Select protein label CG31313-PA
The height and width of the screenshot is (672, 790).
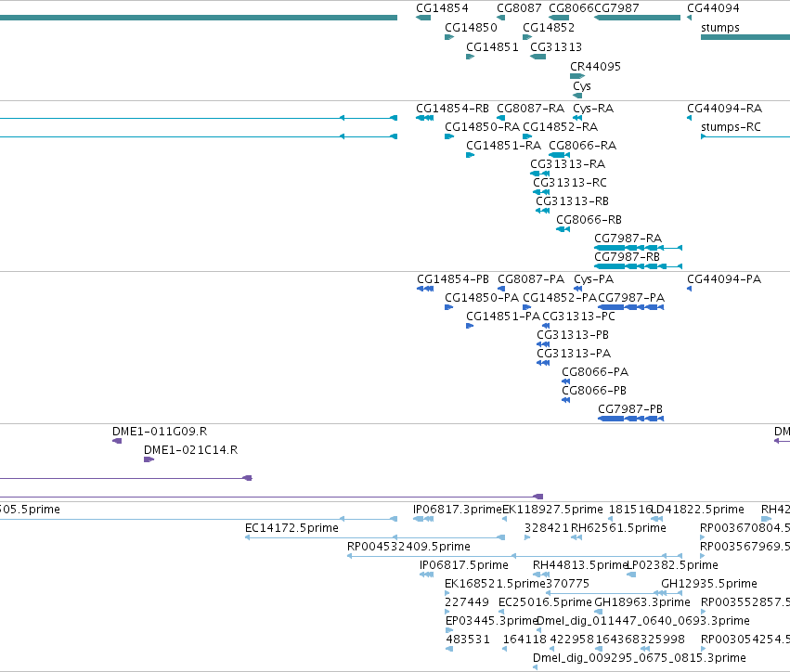(574, 355)
